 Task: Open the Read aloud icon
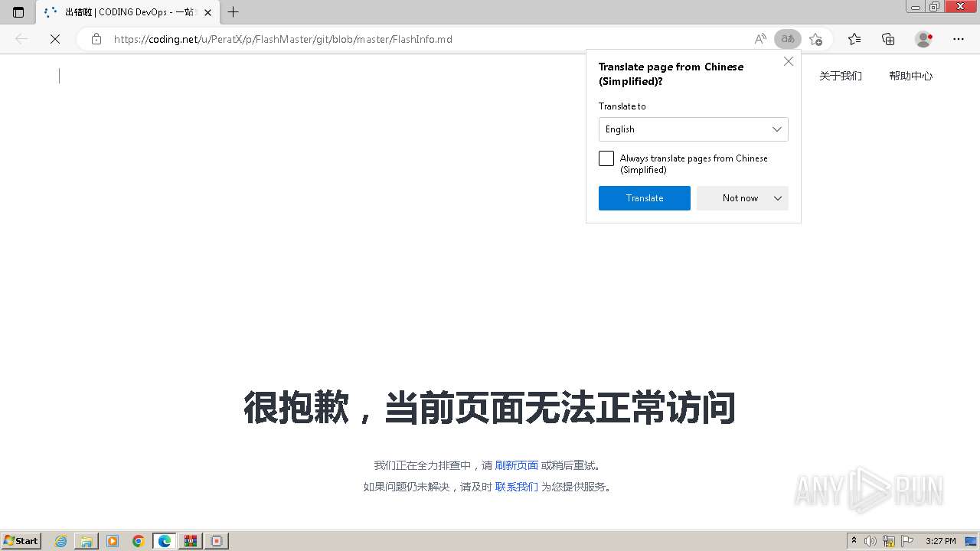click(x=760, y=39)
